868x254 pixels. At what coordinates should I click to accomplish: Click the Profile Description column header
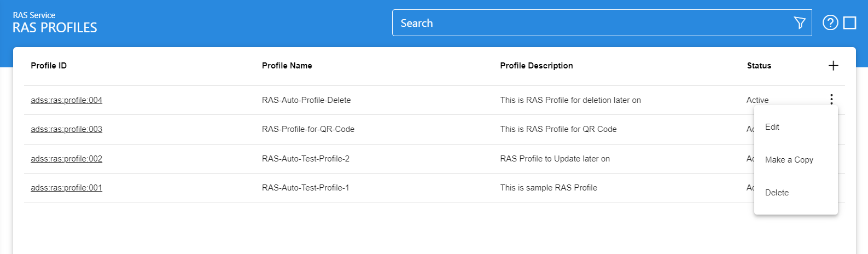(x=536, y=66)
